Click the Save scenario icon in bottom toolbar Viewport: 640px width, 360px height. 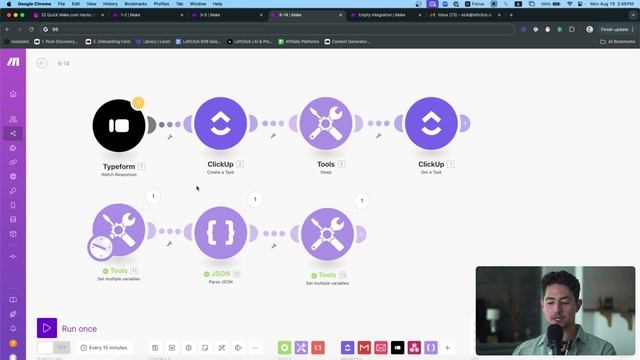click(x=155, y=348)
